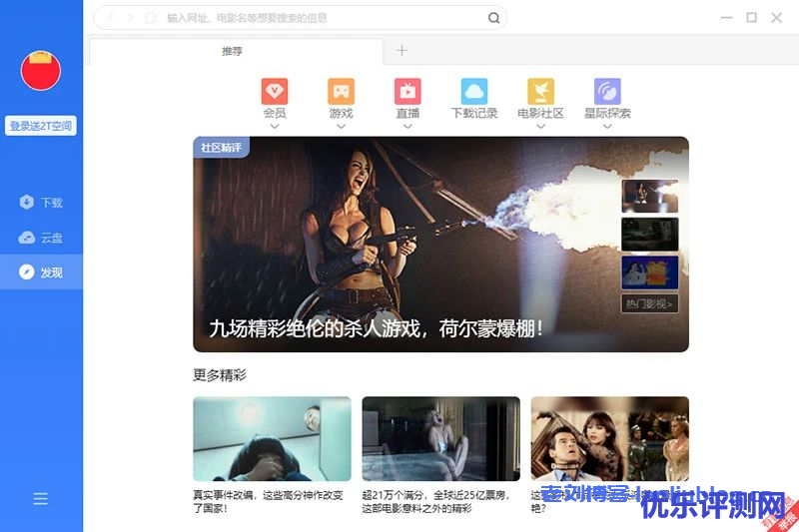Open the 真实事件改编 article image
The width and height of the screenshot is (799, 532).
(x=272, y=439)
